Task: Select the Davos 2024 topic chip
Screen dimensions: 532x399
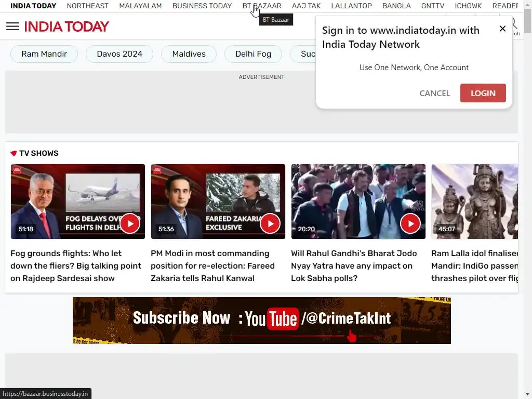Action: click(x=119, y=54)
